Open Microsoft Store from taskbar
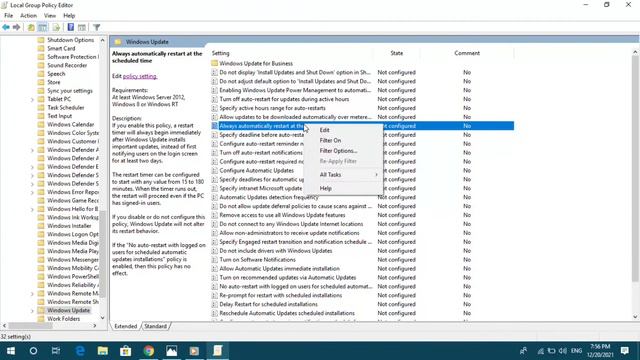Image resolution: width=640 pixels, height=360 pixels. (126, 351)
